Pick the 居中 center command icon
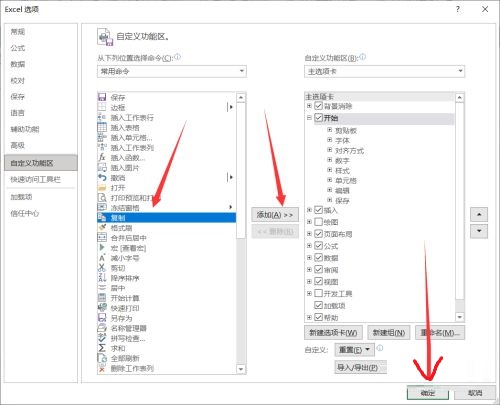 pyautogui.click(x=102, y=288)
